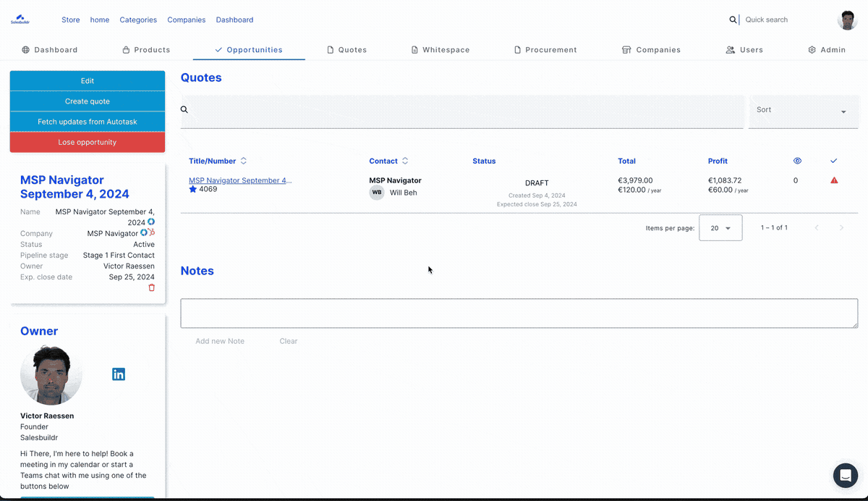Sort by Contact column arrows
868x501 pixels.
[405, 161]
